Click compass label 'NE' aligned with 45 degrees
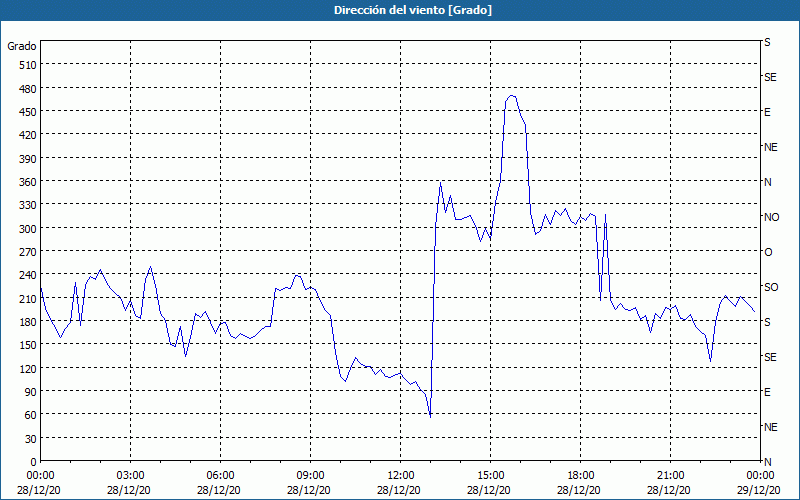This screenshot has width=800, height=500. pyautogui.click(x=771, y=427)
